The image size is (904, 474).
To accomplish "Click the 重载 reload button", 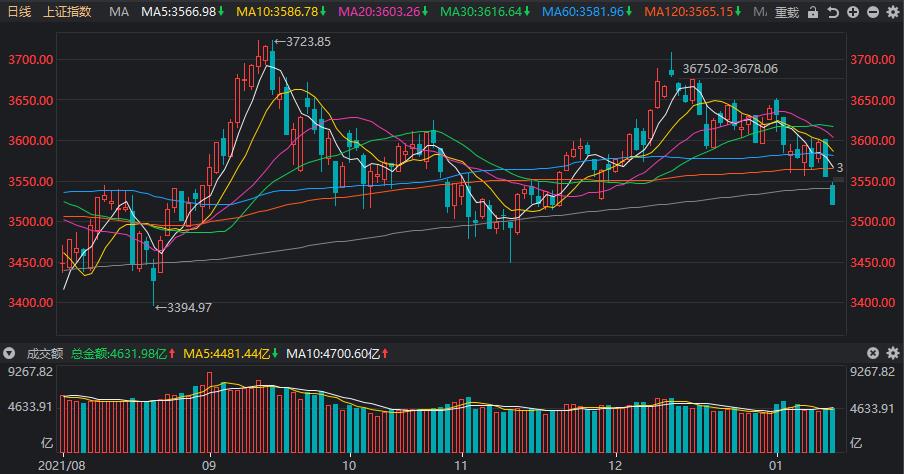I will pyautogui.click(x=788, y=12).
